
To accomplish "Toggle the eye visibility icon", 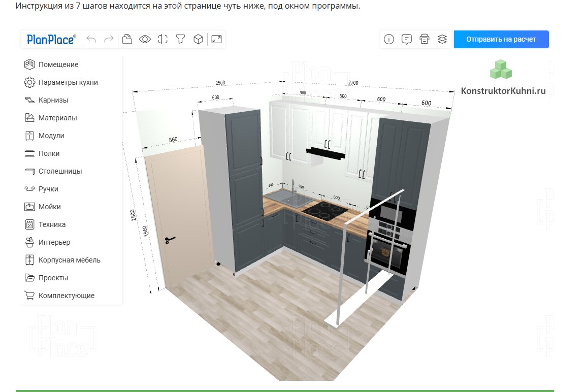I will (x=145, y=39).
